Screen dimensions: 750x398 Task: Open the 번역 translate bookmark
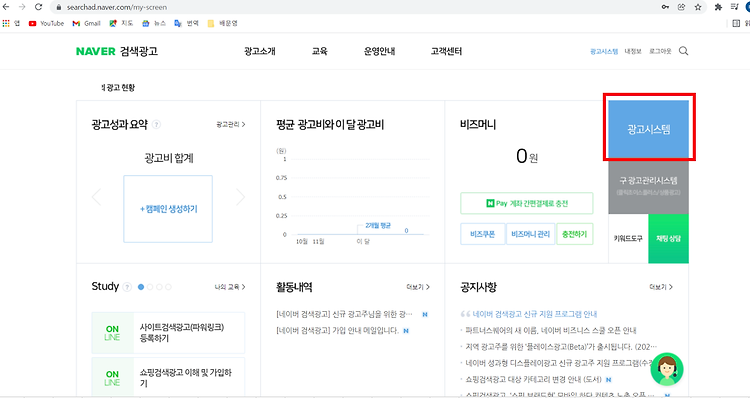pos(186,23)
